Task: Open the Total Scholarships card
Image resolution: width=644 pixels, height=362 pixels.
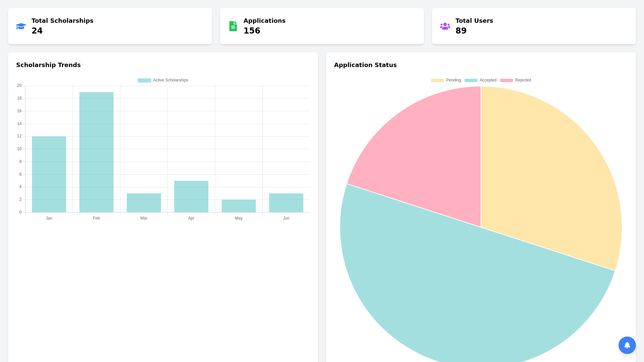Action: (x=110, y=26)
